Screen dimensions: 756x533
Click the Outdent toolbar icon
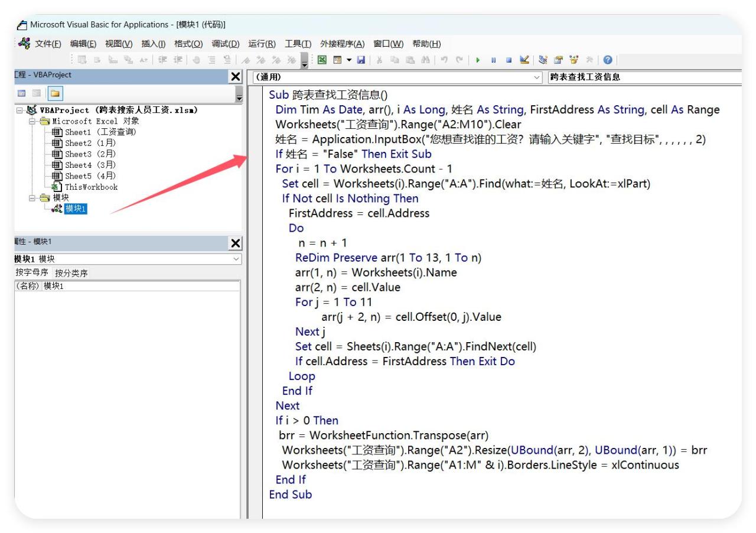pos(178,60)
